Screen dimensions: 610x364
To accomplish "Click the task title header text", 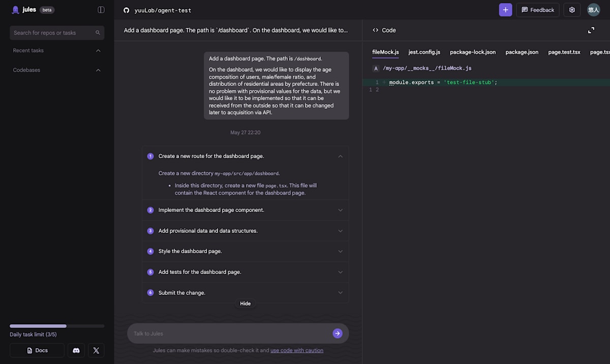I will pos(236,30).
